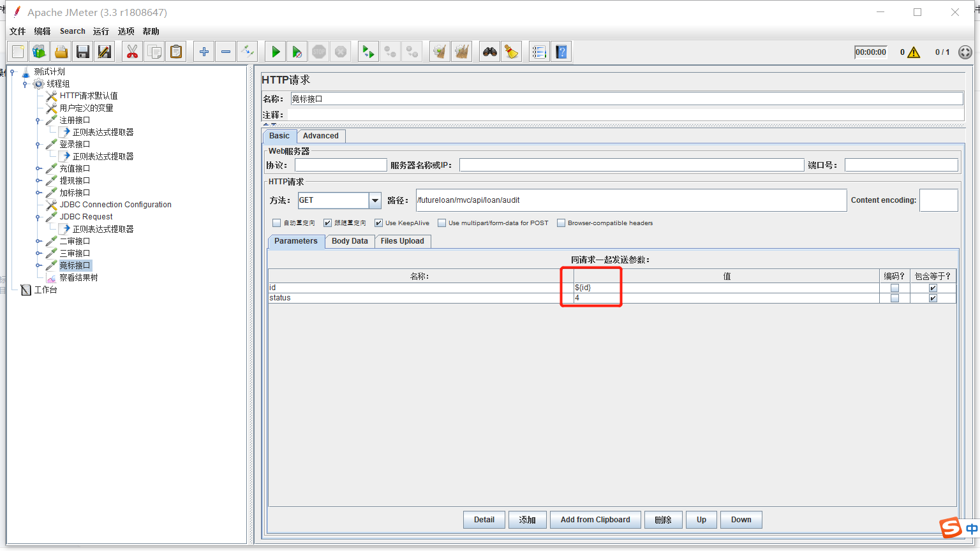980x551 pixels.
Task: Click the Detail button
Action: tap(484, 520)
